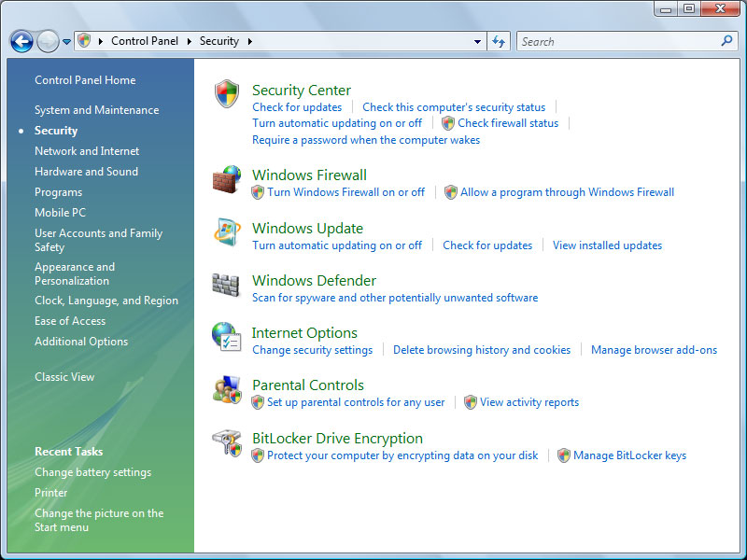The width and height of the screenshot is (747, 560).
Task: Expand the arrow after Security breadcrumb
Action: coord(249,41)
